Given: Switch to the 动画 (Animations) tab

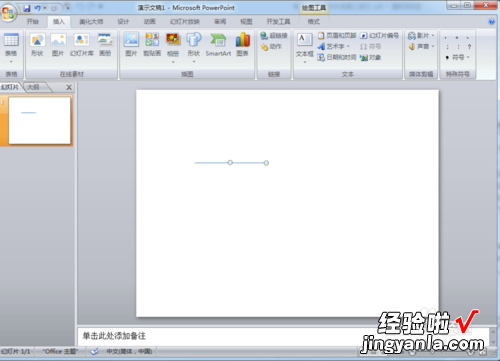Looking at the screenshot, I should pos(150,22).
